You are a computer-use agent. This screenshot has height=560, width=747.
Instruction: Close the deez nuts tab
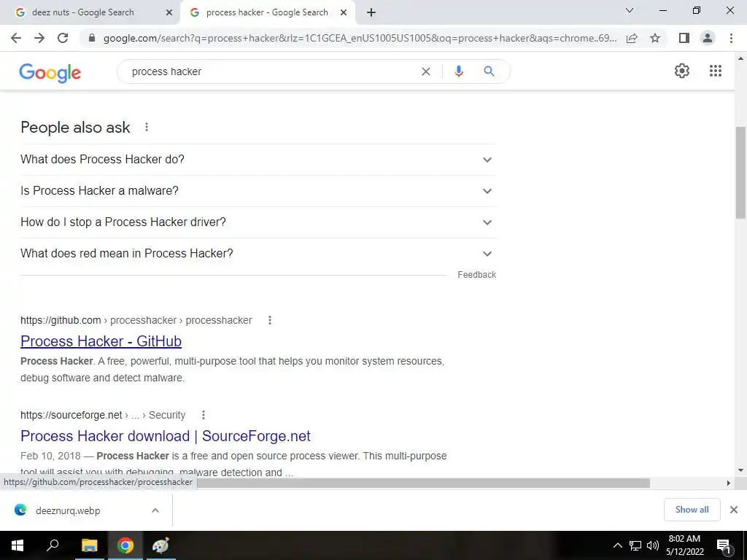tap(169, 13)
